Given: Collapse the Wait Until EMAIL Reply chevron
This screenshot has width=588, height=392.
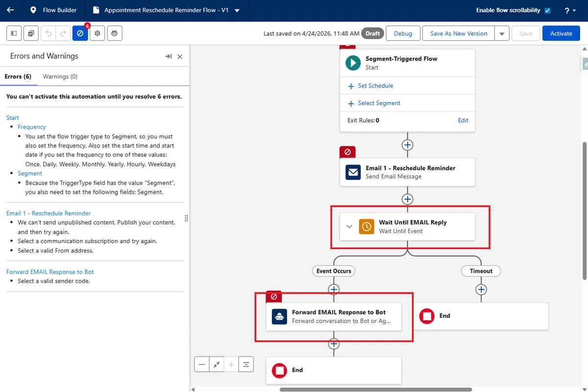Looking at the screenshot, I should (x=349, y=227).
